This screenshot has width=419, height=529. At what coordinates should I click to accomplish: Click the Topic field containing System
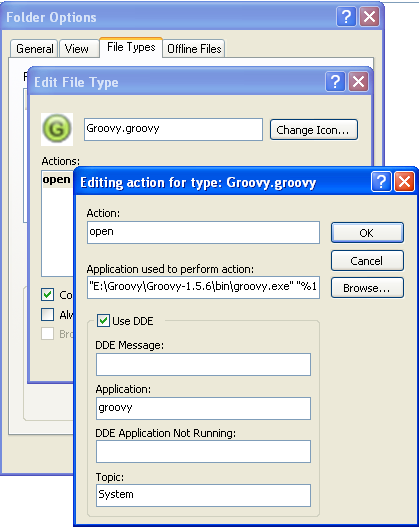click(203, 495)
